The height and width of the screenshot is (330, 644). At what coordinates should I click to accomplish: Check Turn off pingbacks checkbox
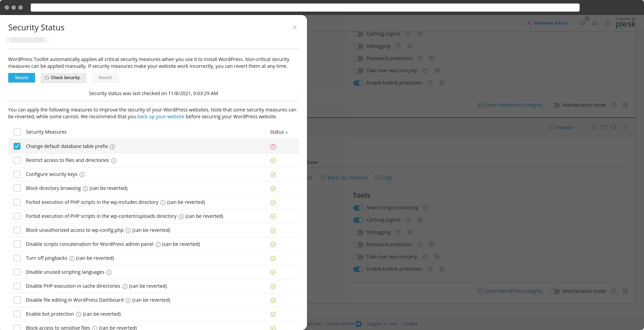pyautogui.click(x=17, y=258)
